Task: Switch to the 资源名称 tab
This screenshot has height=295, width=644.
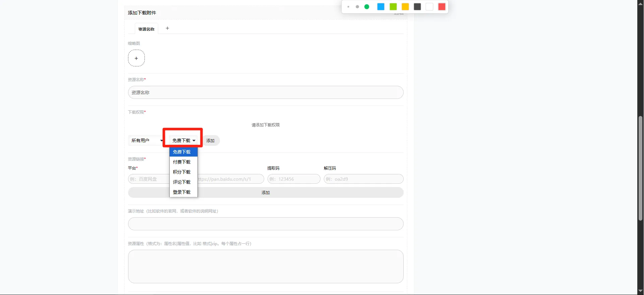Action: click(x=146, y=29)
